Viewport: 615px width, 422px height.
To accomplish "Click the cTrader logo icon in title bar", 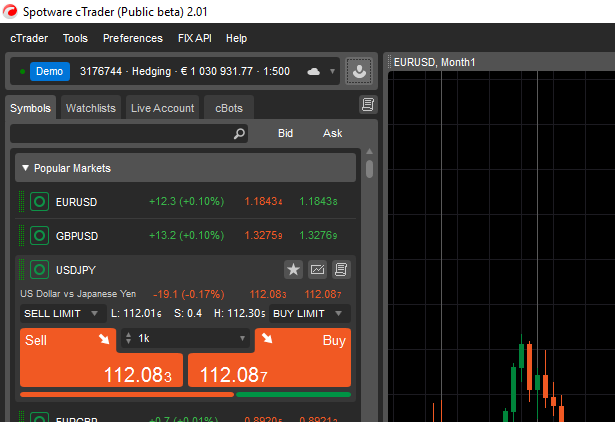I will [x=10, y=11].
